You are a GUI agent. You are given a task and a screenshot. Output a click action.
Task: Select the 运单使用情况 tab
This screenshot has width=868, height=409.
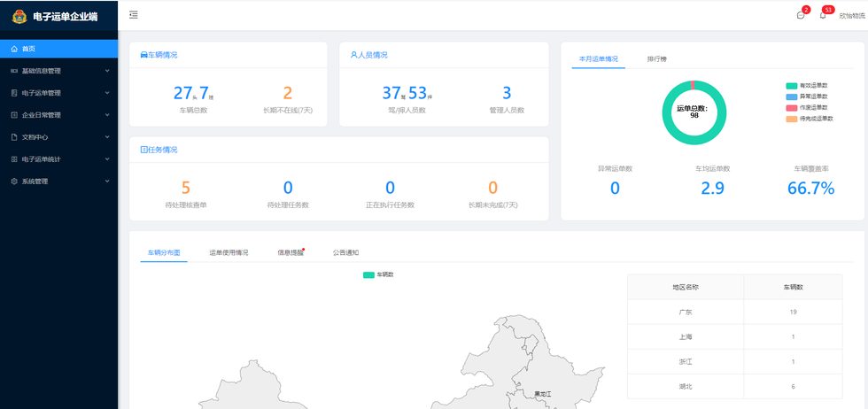click(229, 252)
